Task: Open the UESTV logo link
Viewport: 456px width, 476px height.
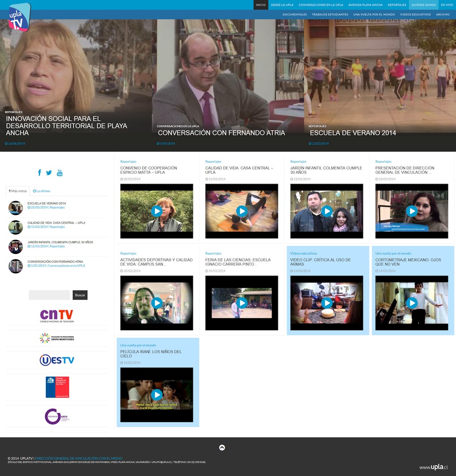Action: (57, 360)
